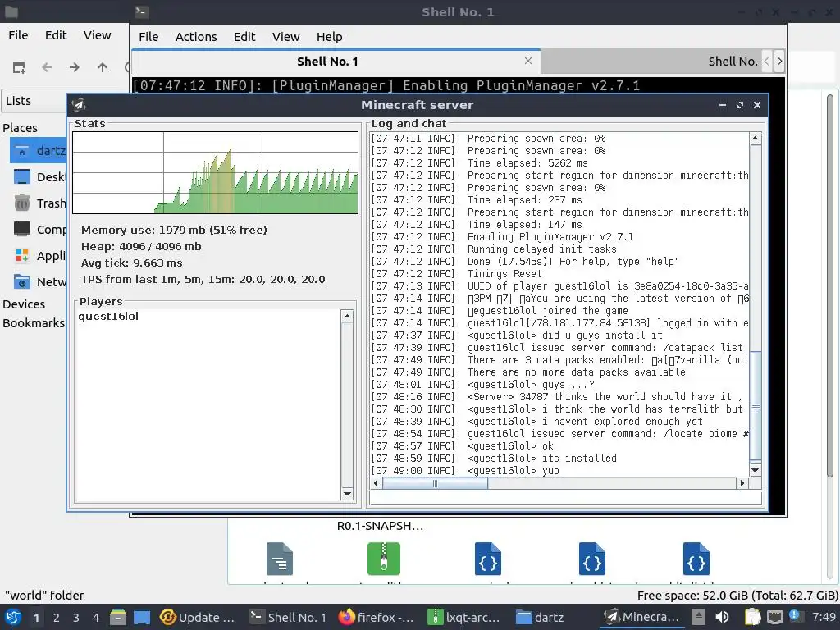Switch to virtual desktop 3
Image resolution: width=840 pixels, height=630 pixels.
[76, 618]
